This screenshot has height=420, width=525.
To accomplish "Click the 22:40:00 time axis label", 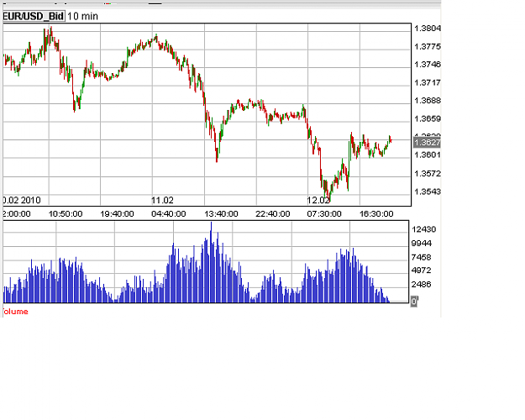I will click(272, 213).
